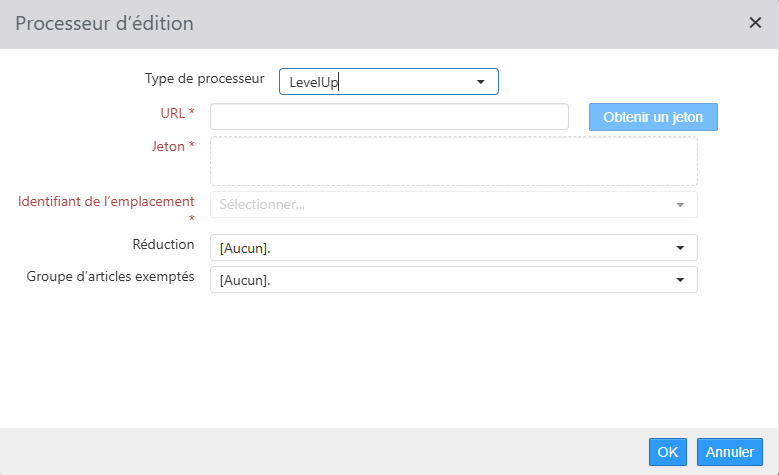Click the Identifiant de l'emplacement label
The width and height of the screenshot is (779, 475).
(x=106, y=202)
